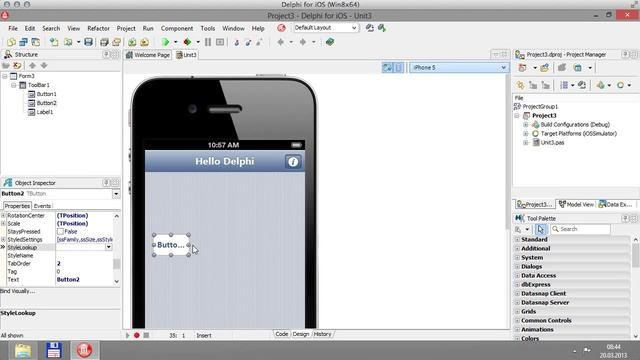The image size is (640, 360).
Task: Click the Set debug desktop icon
Action: 382,28
